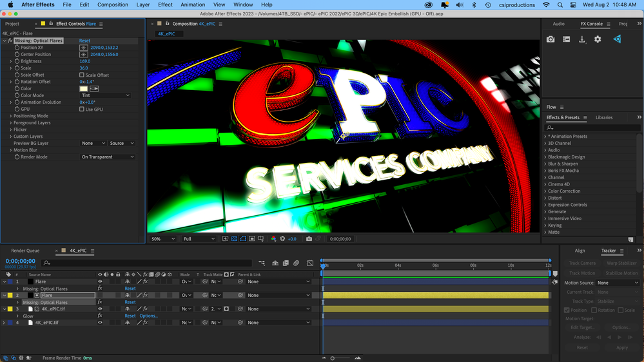Enable Motion Blur timeline switch

[x=296, y=263]
